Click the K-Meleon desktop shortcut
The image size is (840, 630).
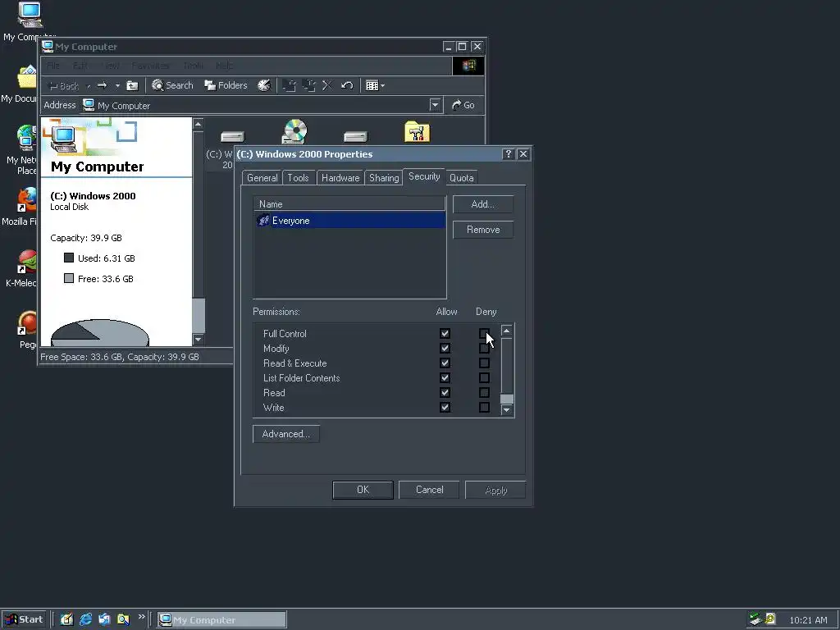[27, 262]
